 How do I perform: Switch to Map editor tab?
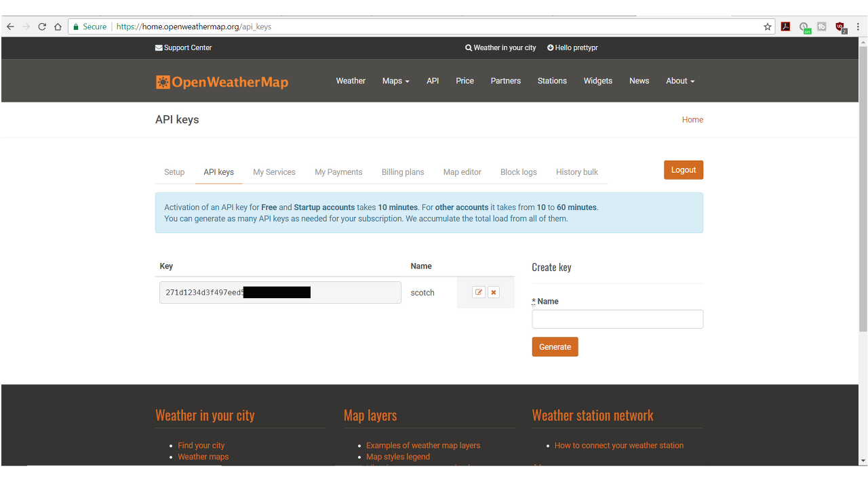462,172
